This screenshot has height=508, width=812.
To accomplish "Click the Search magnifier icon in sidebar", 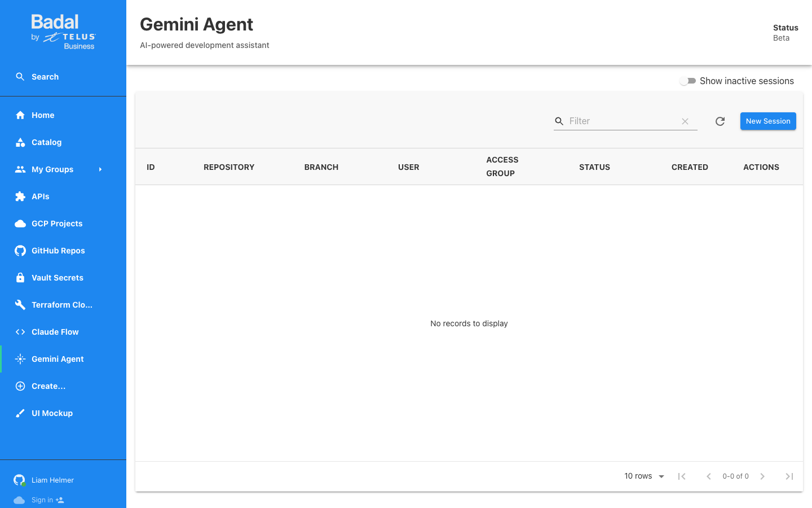I will point(20,77).
